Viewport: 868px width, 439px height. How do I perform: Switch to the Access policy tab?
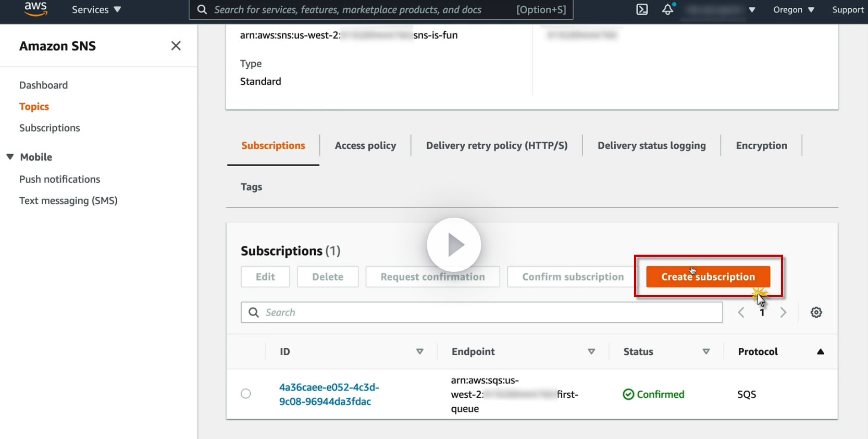click(365, 146)
